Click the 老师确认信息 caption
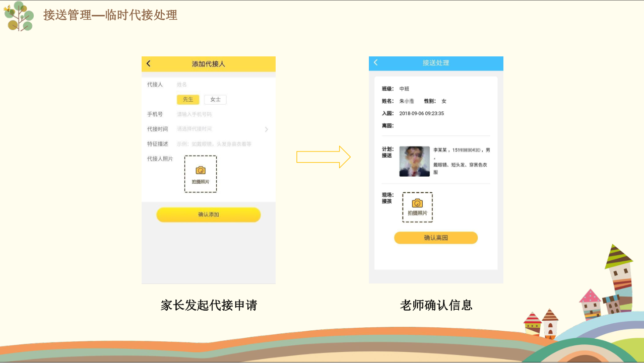 (x=436, y=305)
